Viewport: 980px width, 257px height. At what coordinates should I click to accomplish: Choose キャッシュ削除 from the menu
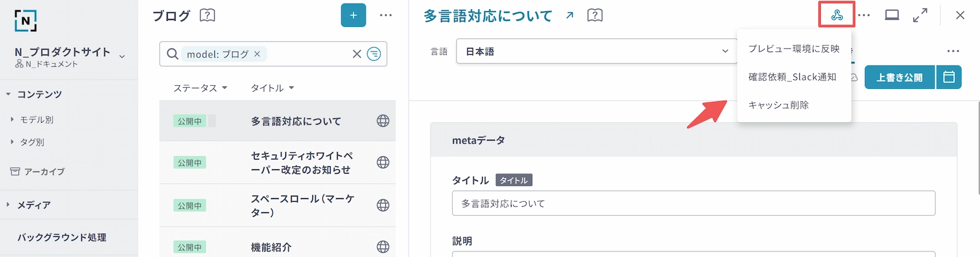(x=778, y=105)
